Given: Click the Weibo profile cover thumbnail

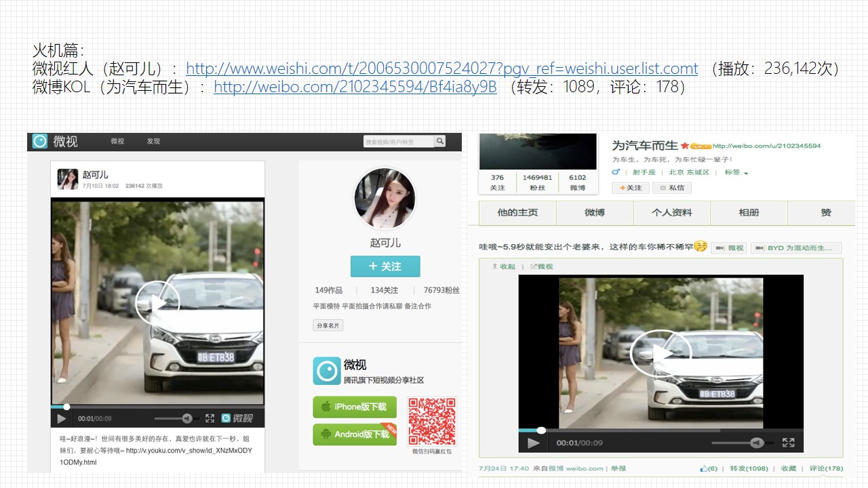Looking at the screenshot, I should point(538,151).
